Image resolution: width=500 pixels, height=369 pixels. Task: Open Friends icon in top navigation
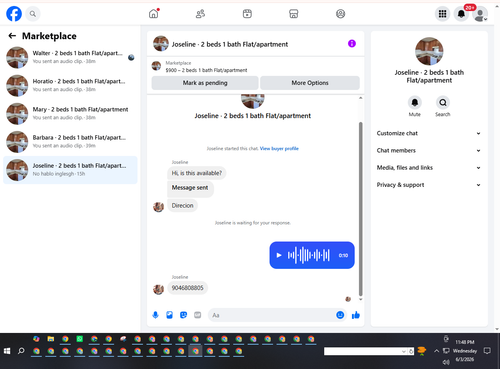click(x=200, y=14)
